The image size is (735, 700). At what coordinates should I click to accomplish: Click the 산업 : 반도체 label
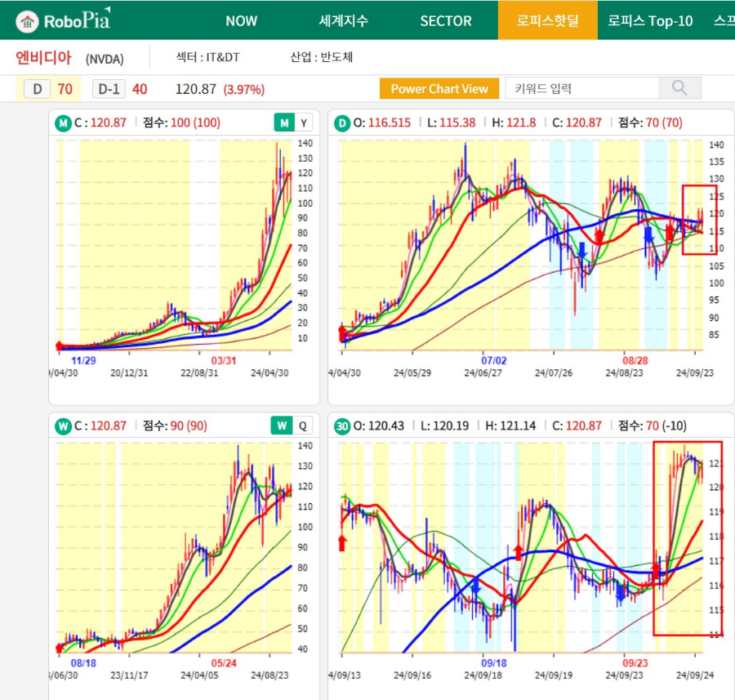pyautogui.click(x=322, y=57)
